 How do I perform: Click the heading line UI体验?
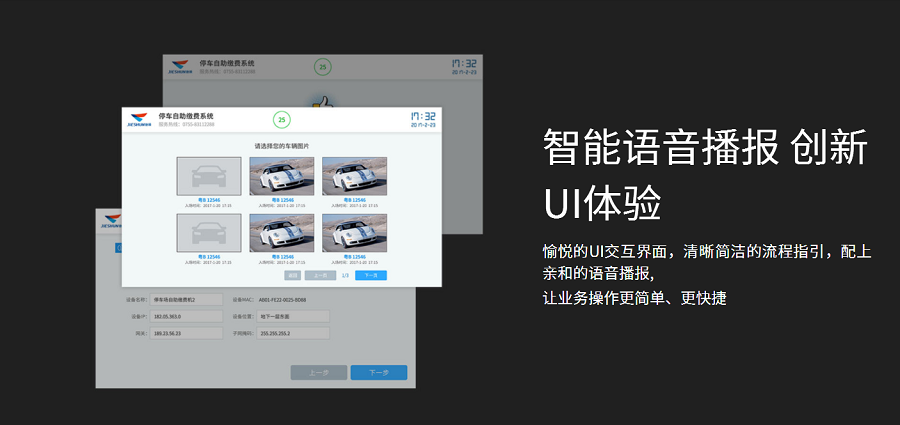[x=602, y=204]
